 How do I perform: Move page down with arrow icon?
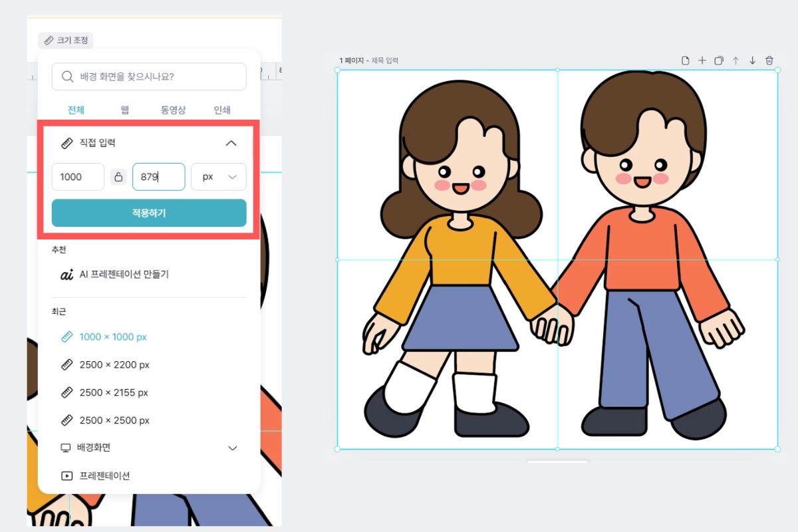pos(752,61)
